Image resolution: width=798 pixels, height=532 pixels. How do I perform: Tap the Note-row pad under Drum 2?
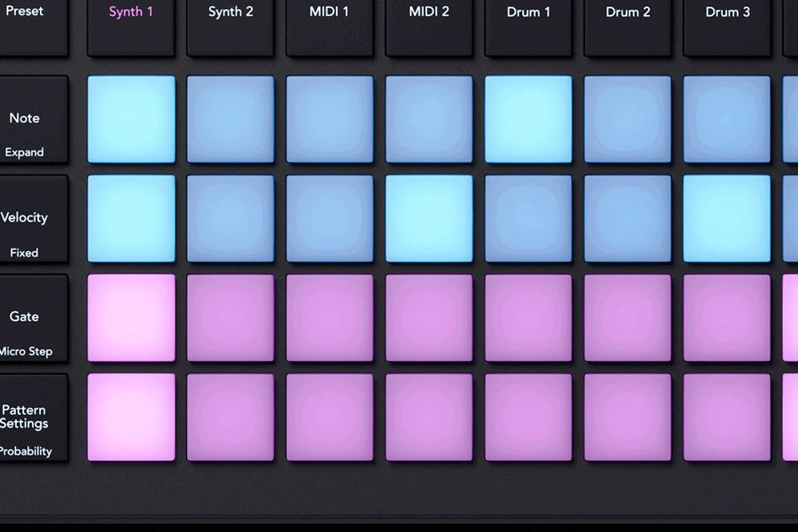[628, 119]
